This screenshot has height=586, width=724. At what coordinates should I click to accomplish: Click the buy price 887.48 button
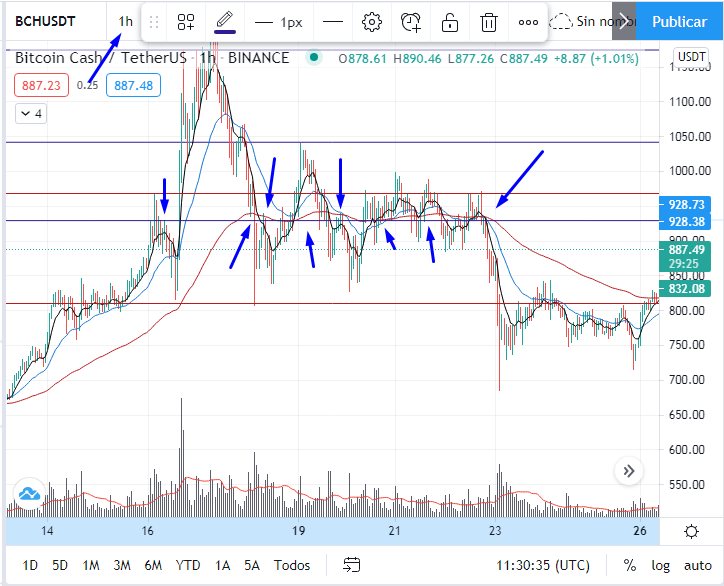point(133,85)
